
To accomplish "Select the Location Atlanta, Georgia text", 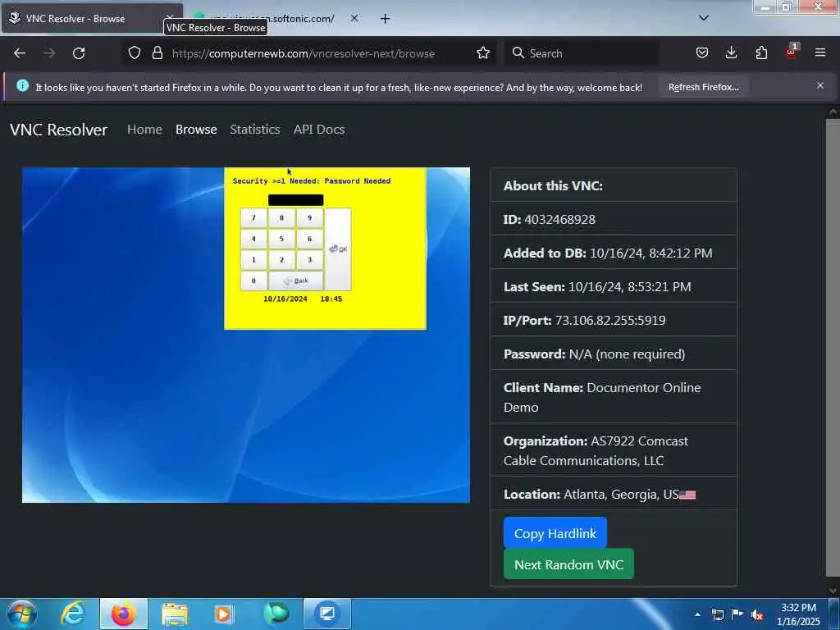I will pyautogui.click(x=621, y=494).
